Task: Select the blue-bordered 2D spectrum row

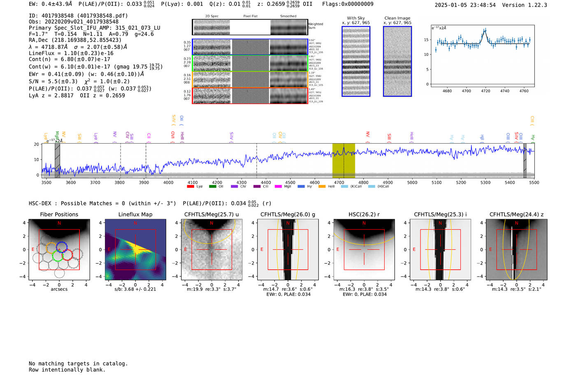Action: [x=250, y=47]
